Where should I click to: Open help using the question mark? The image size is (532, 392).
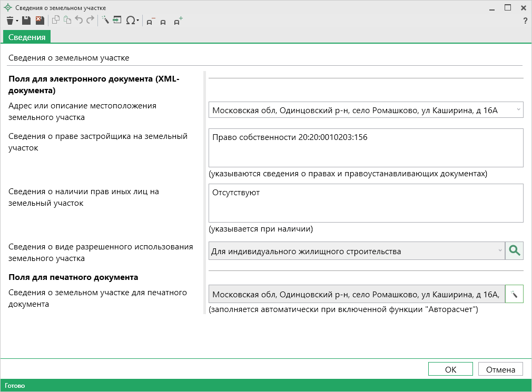pyautogui.click(x=525, y=21)
